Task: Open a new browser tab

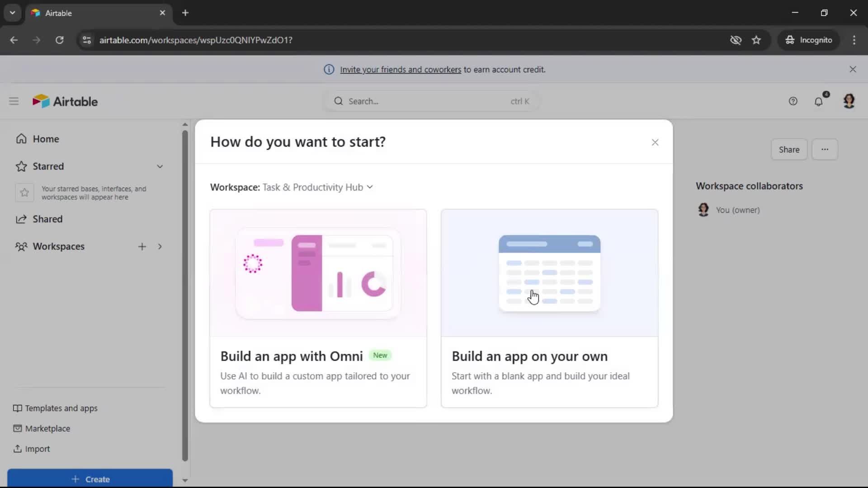Action: (x=185, y=13)
